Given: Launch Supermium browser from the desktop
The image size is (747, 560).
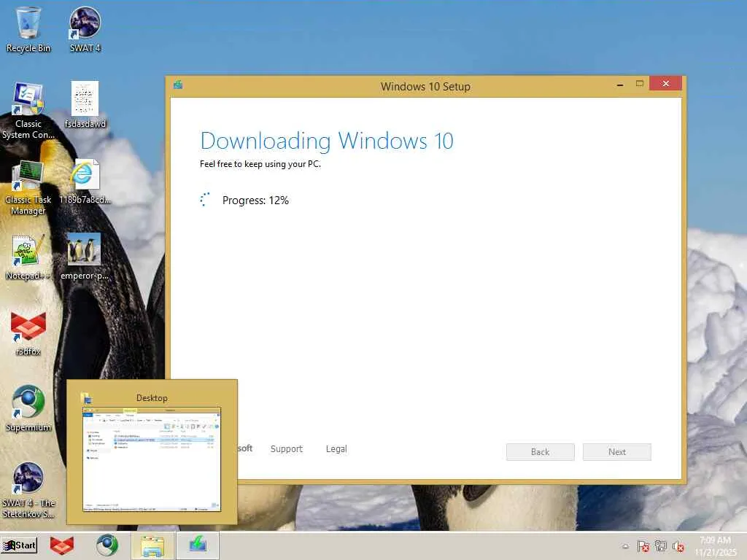Looking at the screenshot, I should [28, 409].
